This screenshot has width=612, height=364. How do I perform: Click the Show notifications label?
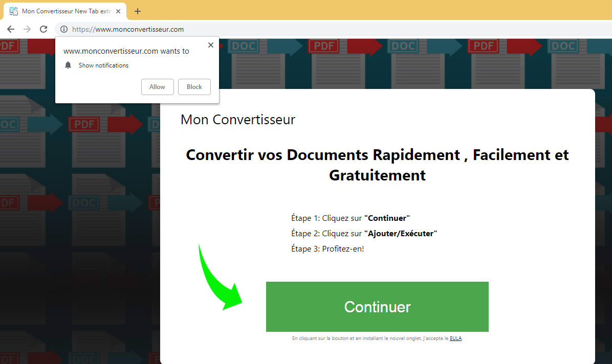tap(103, 65)
